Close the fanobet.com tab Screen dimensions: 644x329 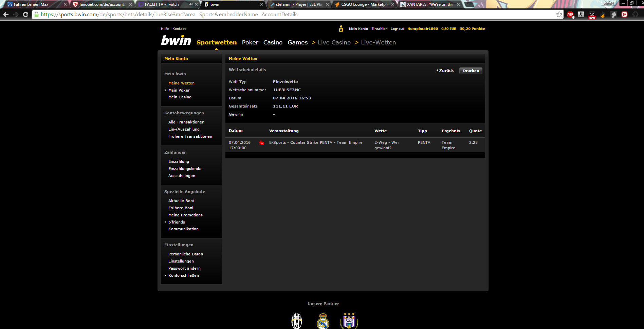[x=131, y=4]
